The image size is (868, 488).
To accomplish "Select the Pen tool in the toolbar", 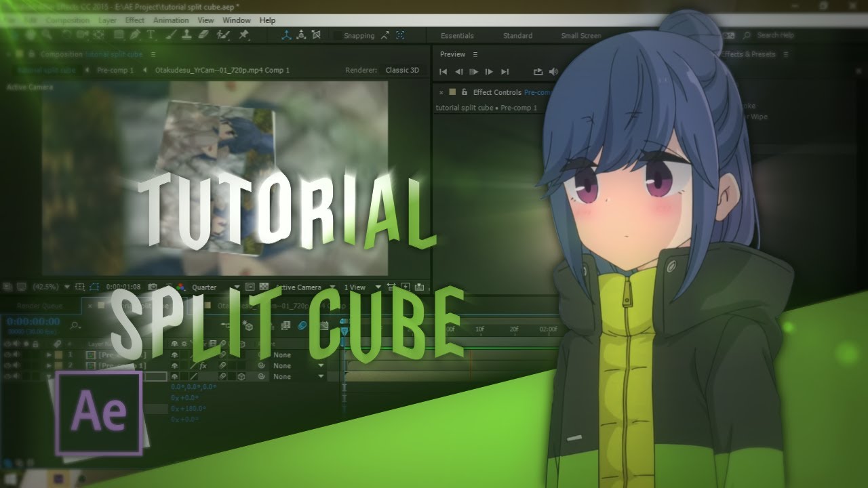I will point(134,35).
